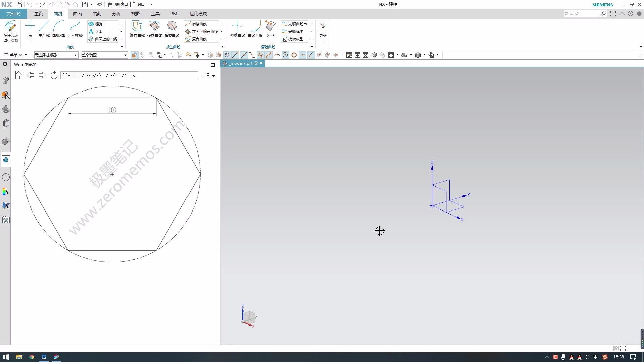Switch to the Surface (曲面) ribbon tab
The width and height of the screenshot is (644, 362).
[x=77, y=14]
